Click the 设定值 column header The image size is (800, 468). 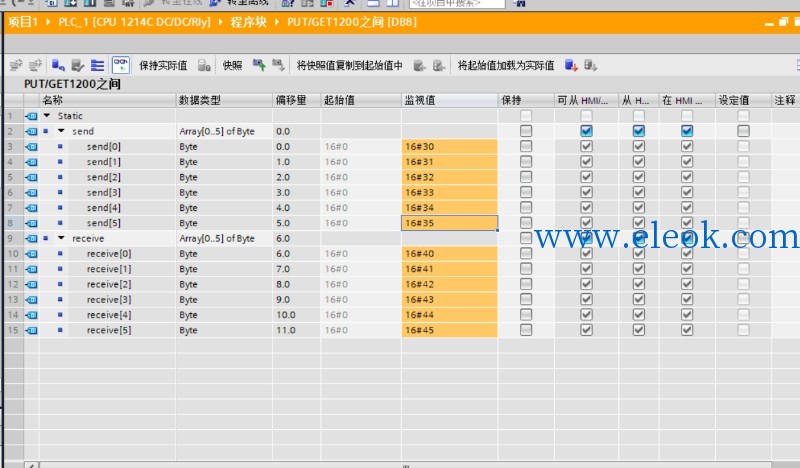pyautogui.click(x=743, y=100)
